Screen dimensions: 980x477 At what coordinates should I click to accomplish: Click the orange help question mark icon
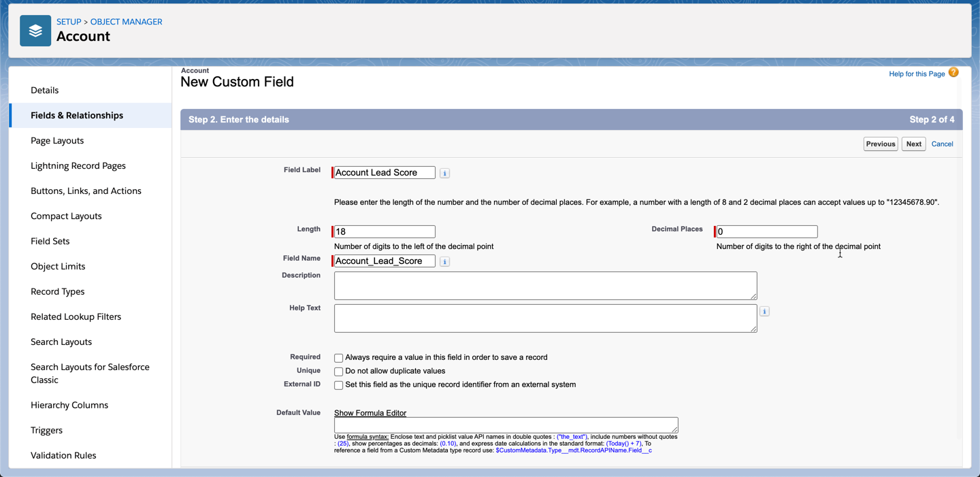tap(953, 73)
